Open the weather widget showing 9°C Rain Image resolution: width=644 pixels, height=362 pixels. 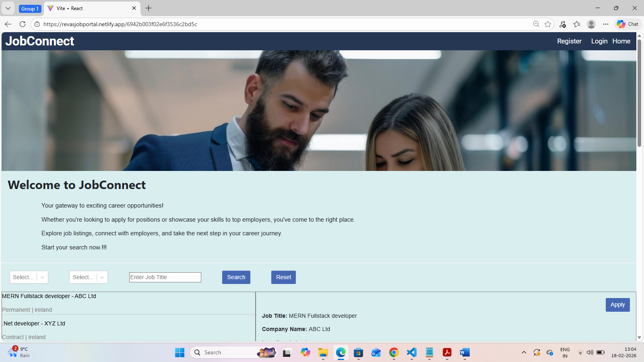(x=18, y=352)
